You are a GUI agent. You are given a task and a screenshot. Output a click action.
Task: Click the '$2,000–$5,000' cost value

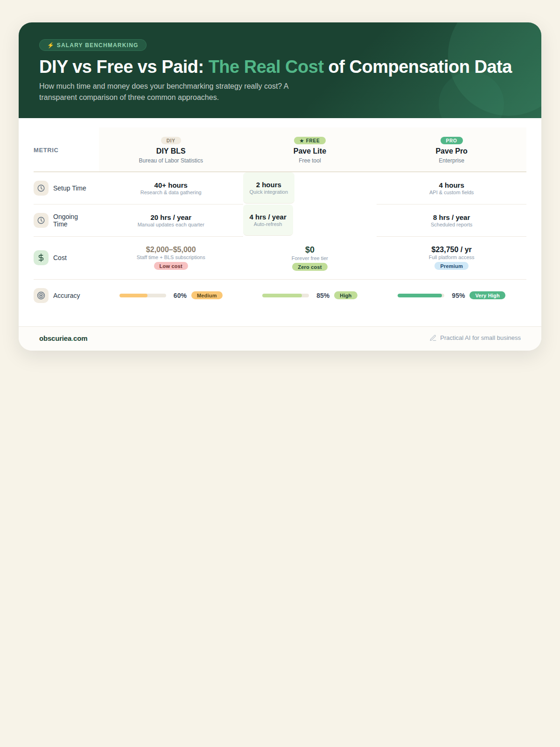(x=171, y=250)
